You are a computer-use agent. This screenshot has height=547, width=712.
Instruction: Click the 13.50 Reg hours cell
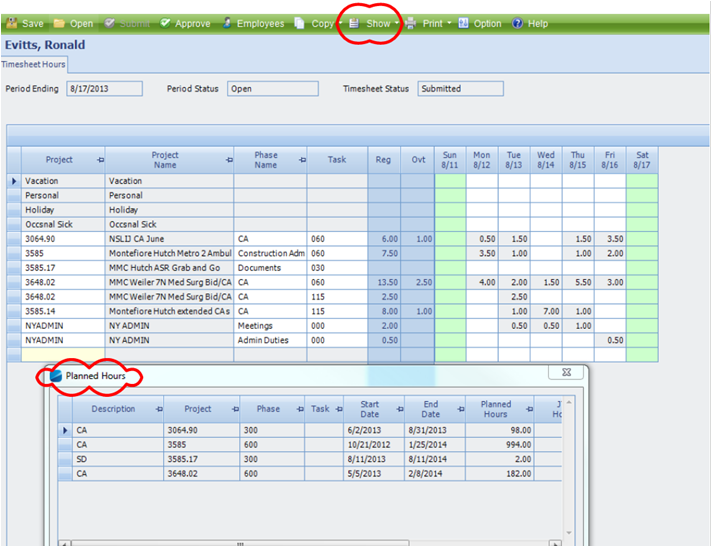pyautogui.click(x=384, y=282)
